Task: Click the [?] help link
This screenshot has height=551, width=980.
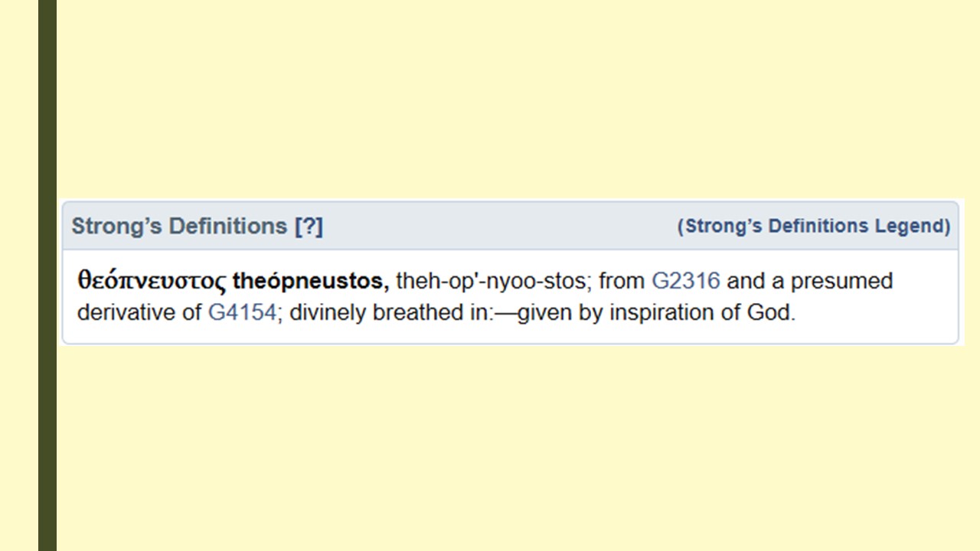Action: click(x=309, y=227)
